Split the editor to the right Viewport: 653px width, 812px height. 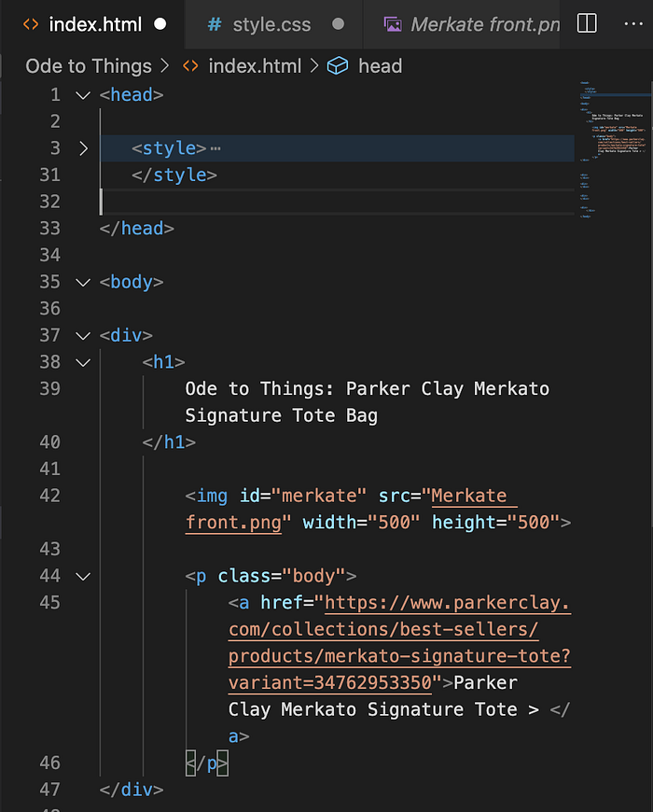587,24
